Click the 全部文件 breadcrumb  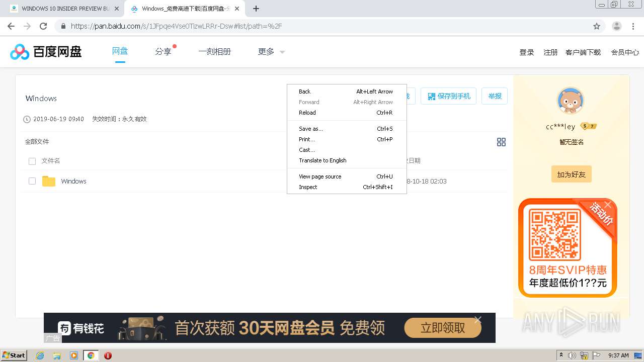[37, 142]
